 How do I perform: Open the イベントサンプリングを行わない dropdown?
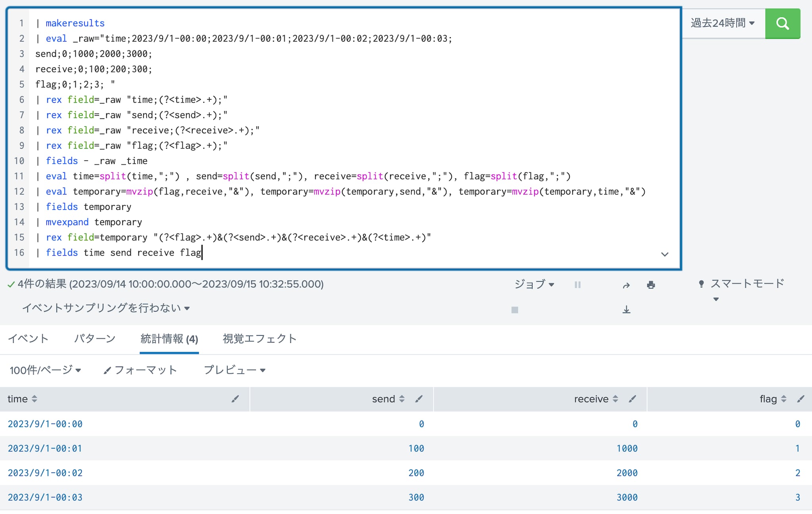[x=106, y=308]
